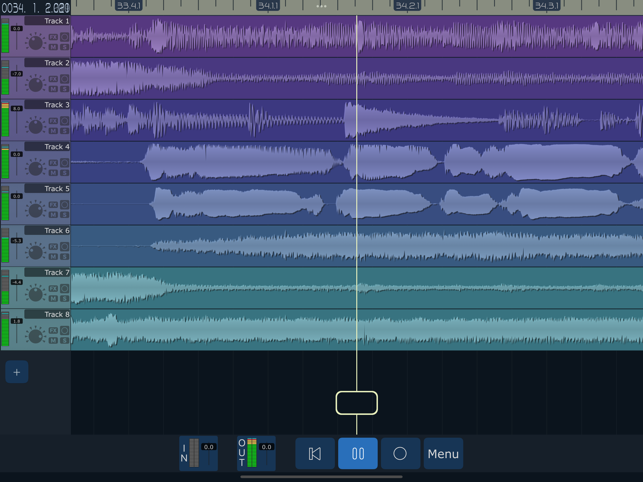Image resolution: width=643 pixels, height=482 pixels.
Task: Click the pan knob on Track 8
Action: [x=36, y=336]
